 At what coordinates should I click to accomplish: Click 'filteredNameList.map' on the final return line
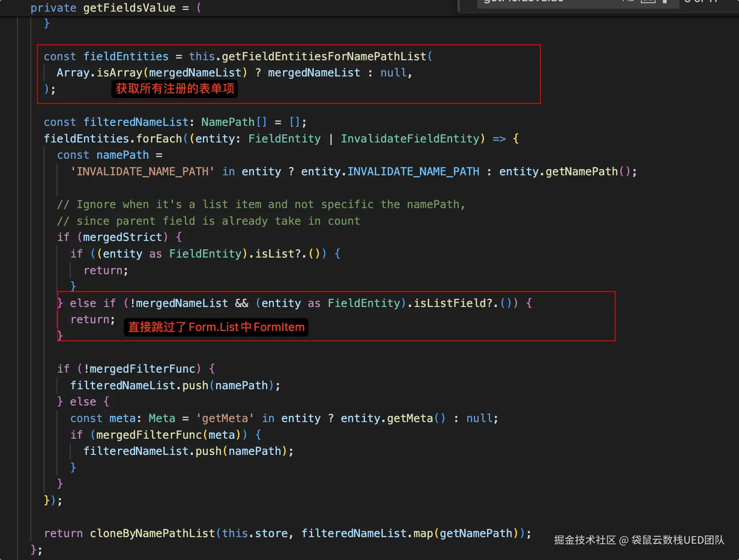point(367,533)
